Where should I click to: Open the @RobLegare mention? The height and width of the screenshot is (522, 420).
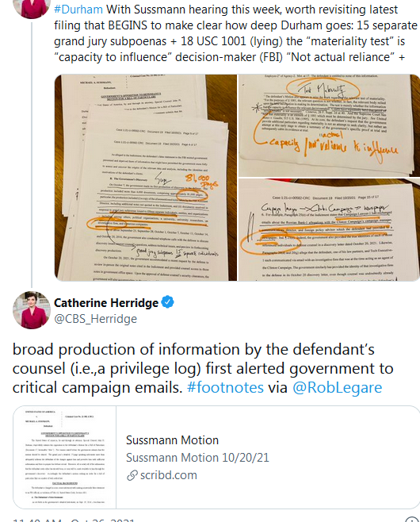coord(338,387)
